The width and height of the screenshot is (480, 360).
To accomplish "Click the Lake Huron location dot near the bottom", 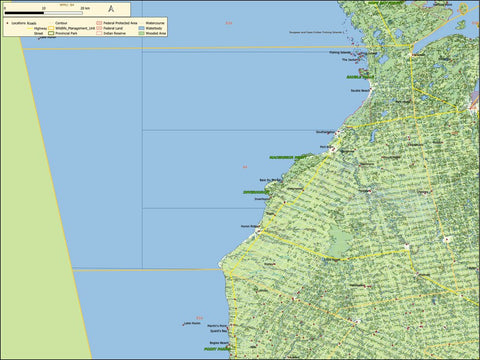I will (x=183, y=325).
